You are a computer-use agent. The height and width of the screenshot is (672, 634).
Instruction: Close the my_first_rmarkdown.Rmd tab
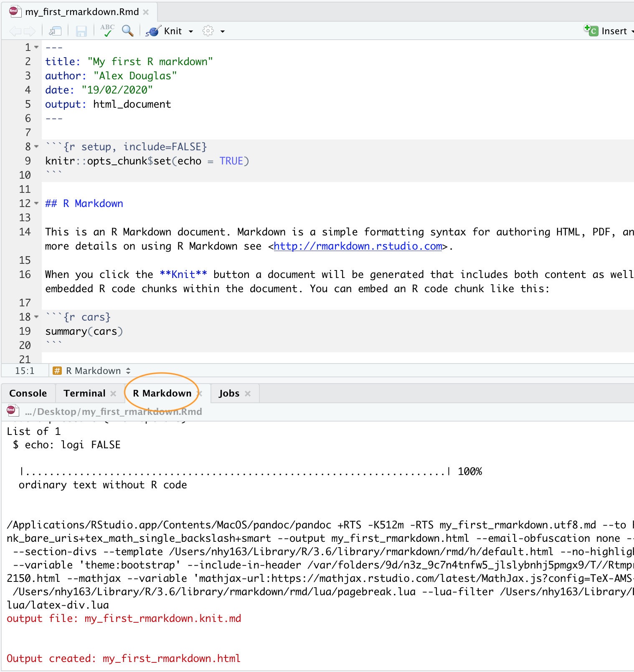point(146,12)
